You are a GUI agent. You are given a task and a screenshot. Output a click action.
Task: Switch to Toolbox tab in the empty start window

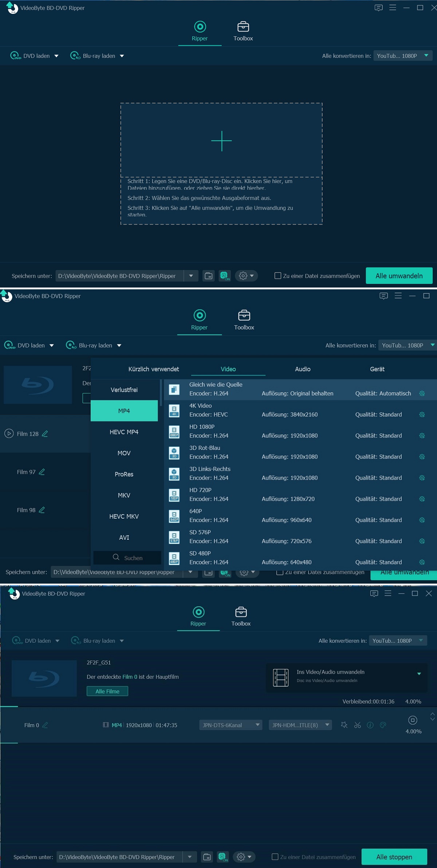[x=243, y=31]
